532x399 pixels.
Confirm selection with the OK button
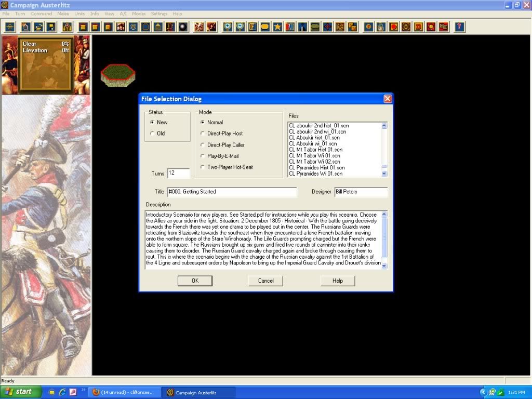[x=195, y=281]
